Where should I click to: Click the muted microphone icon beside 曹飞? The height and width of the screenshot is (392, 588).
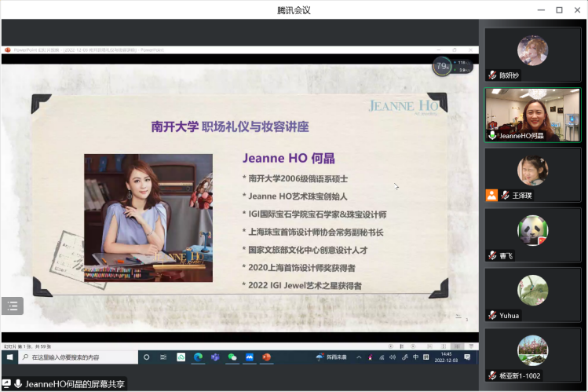point(492,255)
